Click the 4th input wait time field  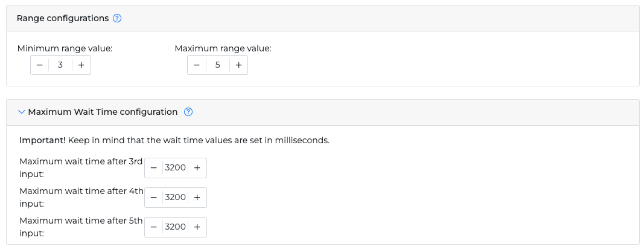176,198
